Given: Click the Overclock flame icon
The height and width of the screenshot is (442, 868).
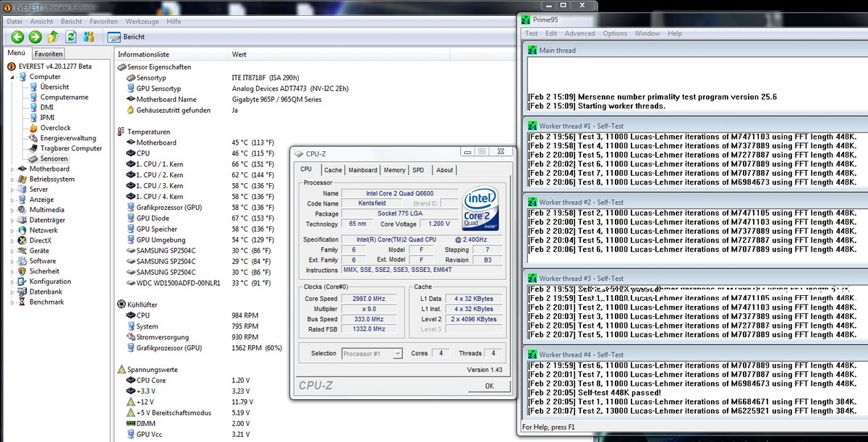Looking at the screenshot, I should pyautogui.click(x=33, y=128).
